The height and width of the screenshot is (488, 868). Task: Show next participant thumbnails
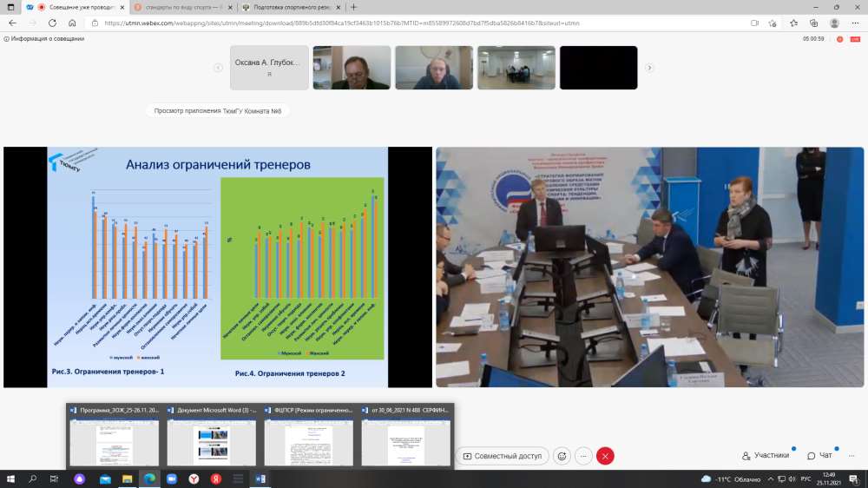(649, 68)
